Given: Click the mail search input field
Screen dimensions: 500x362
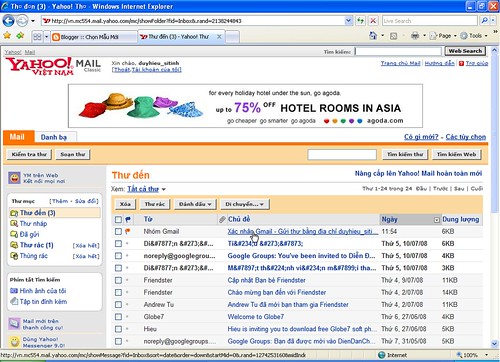Looking at the screenshot, I should pyautogui.click(x=342, y=155).
